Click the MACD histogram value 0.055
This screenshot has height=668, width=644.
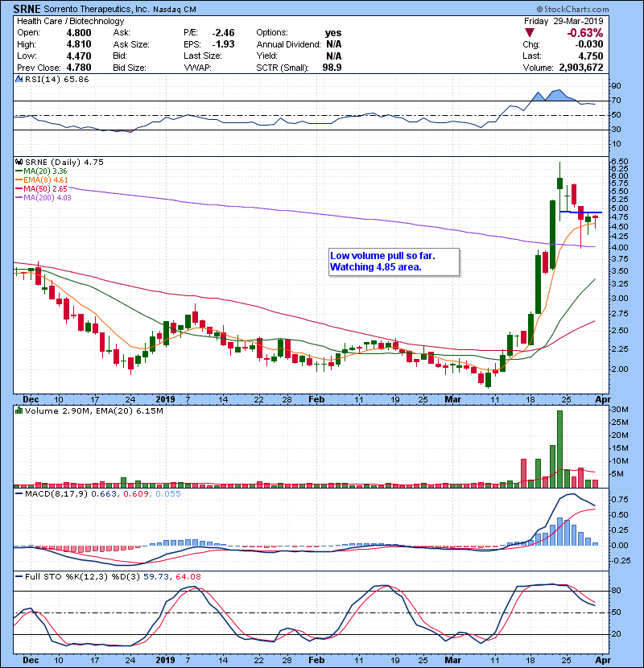pyautogui.click(x=168, y=494)
